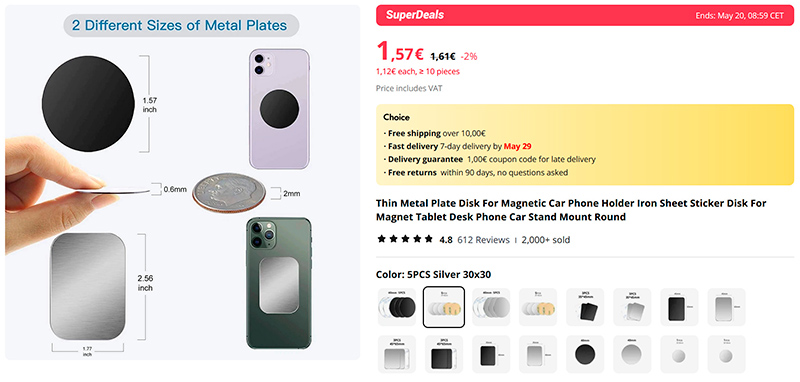Viewport: 800px width, 382px height.
Task: Click the Delivery guarantee info line
Action: click(x=489, y=160)
